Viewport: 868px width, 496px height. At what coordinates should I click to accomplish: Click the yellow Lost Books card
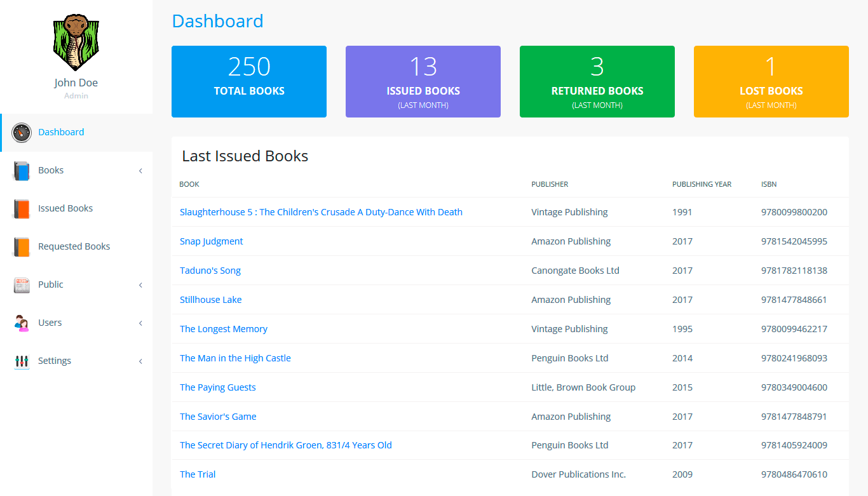771,81
